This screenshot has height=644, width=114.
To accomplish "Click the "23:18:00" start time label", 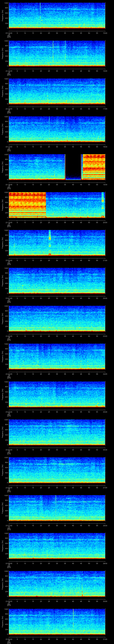I will (9, 184).
